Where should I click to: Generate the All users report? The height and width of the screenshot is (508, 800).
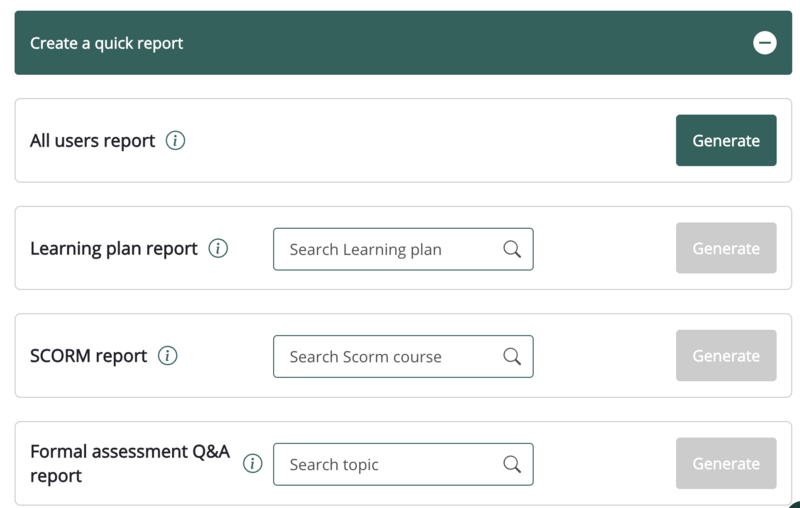pos(726,141)
